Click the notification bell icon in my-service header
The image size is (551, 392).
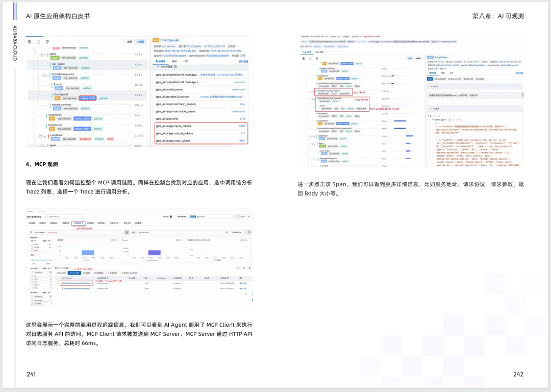pyautogui.click(x=171, y=216)
